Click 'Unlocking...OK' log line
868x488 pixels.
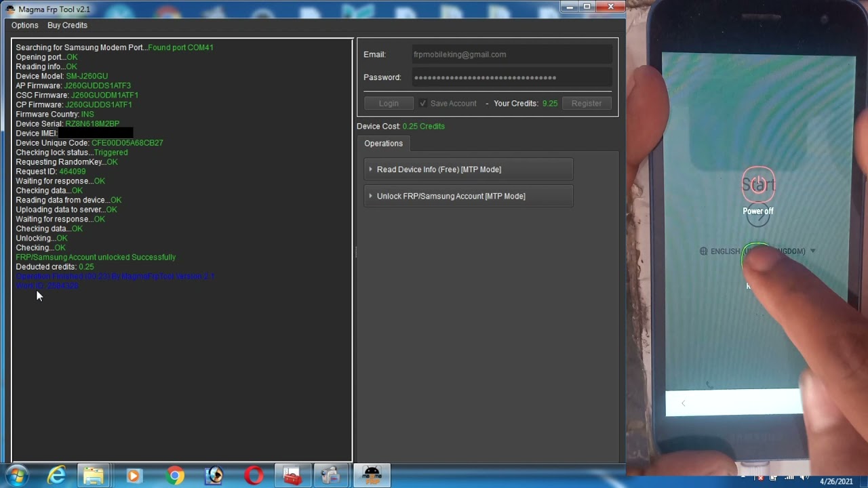pyautogui.click(x=41, y=238)
